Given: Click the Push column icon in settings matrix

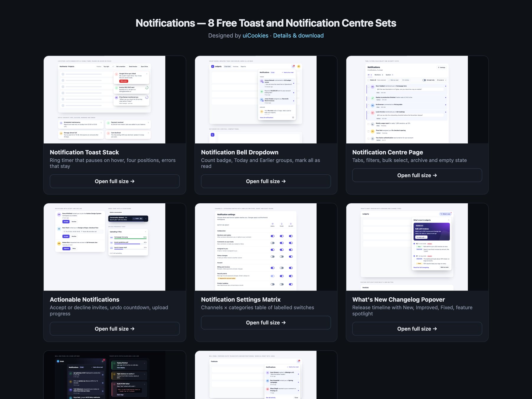Looking at the screenshot, I should [x=282, y=224].
